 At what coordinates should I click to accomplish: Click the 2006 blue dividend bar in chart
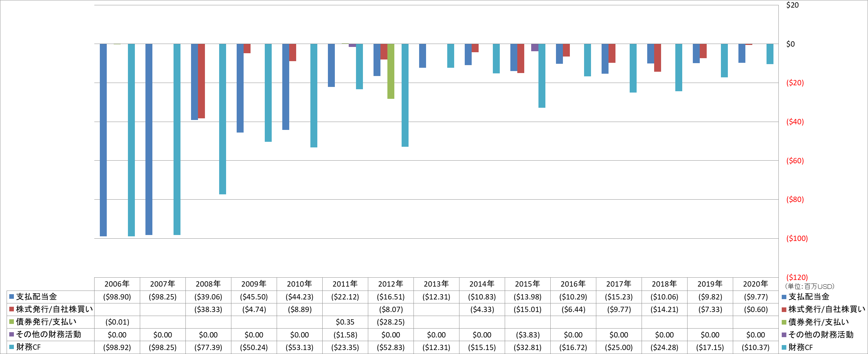(x=103, y=140)
